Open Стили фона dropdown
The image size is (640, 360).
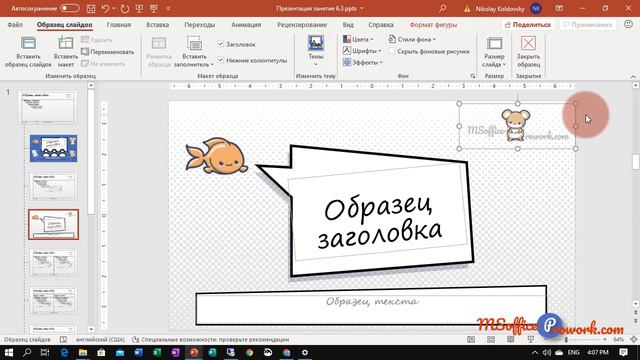click(x=412, y=39)
